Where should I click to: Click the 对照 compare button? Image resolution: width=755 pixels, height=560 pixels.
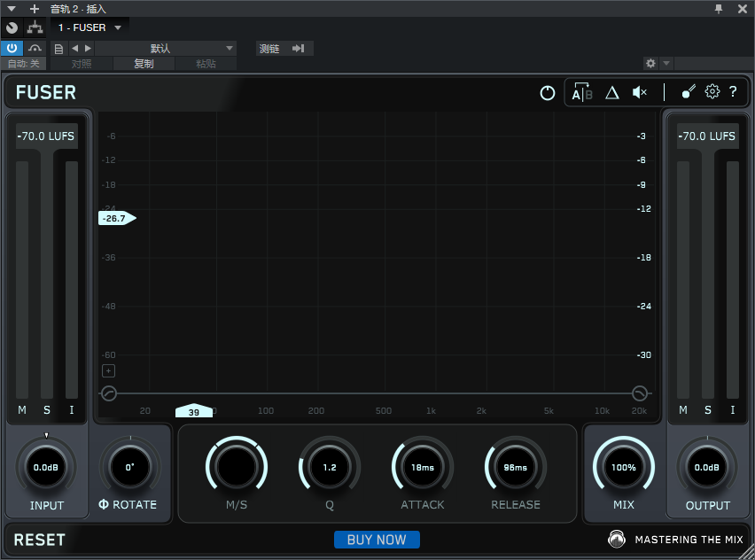[x=82, y=64]
